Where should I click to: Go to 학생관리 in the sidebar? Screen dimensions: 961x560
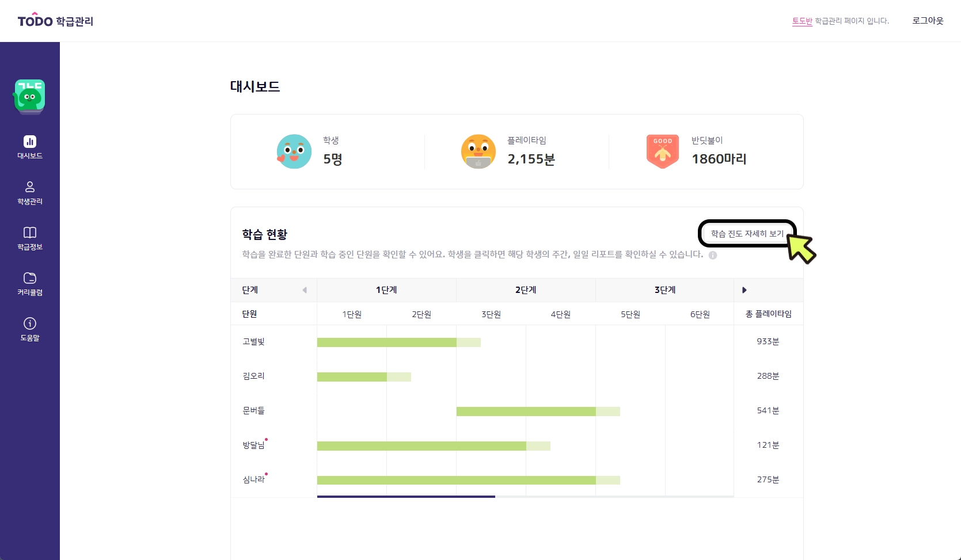[30, 193]
